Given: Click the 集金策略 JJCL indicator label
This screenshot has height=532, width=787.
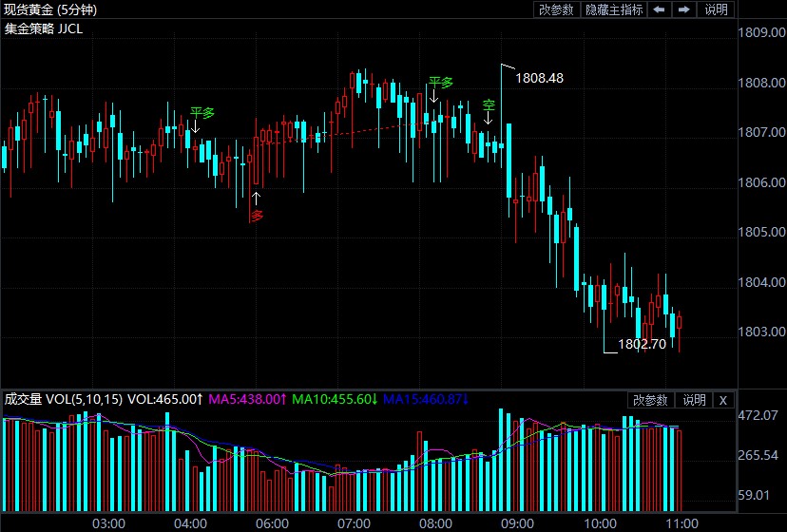Looking at the screenshot, I should coord(44,29).
